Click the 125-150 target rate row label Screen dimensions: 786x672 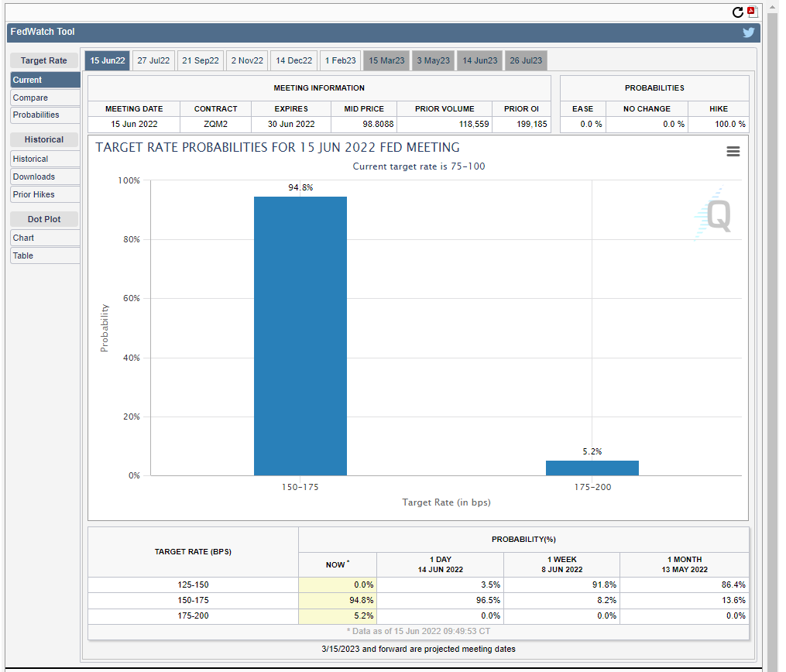pyautogui.click(x=193, y=585)
